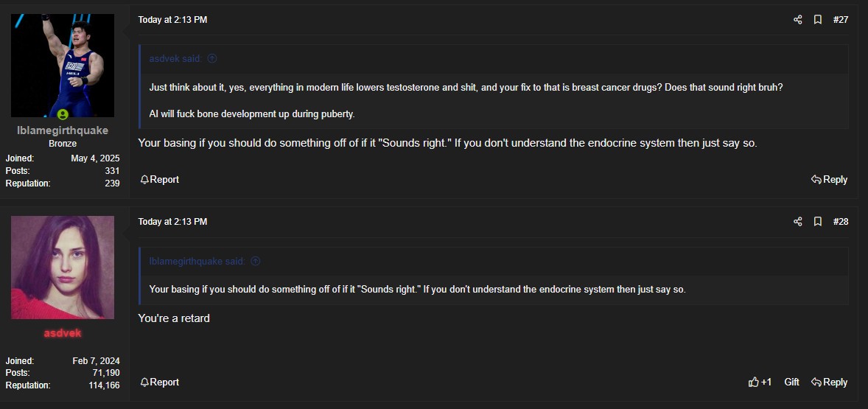
Task: Report post #28
Action: point(160,382)
